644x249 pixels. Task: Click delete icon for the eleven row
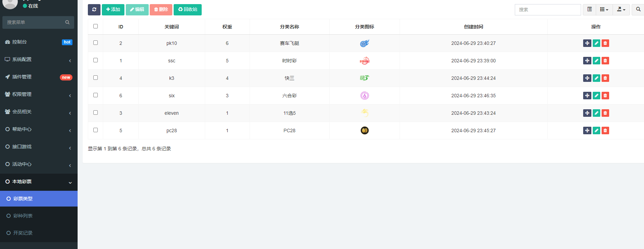(605, 113)
